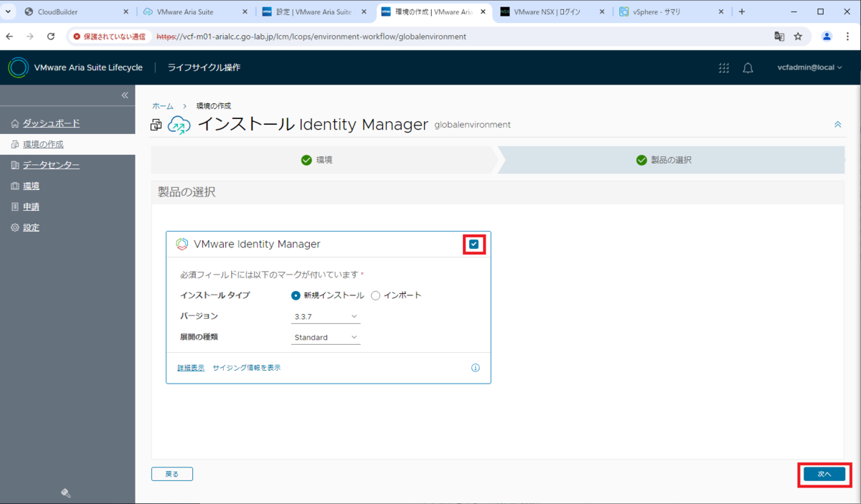Screen dimensions: 861x504
Task: Click the browser forward arrow
Action: [30, 37]
